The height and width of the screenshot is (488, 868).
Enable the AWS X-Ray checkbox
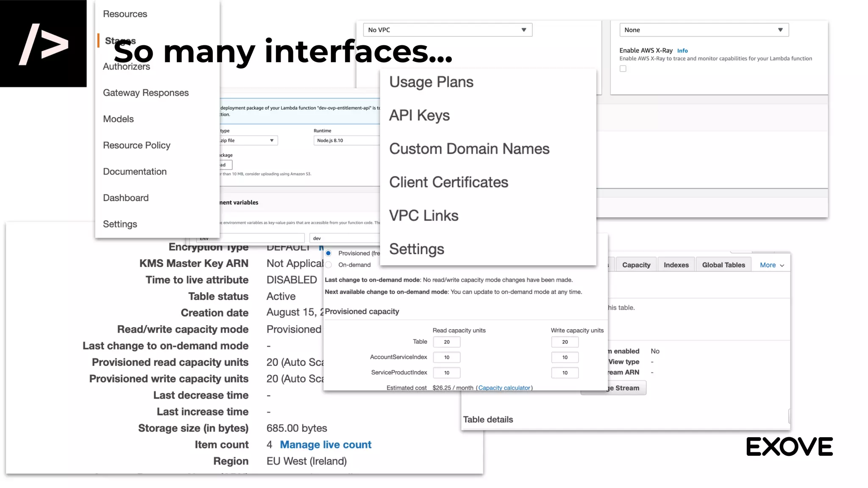tap(623, 69)
